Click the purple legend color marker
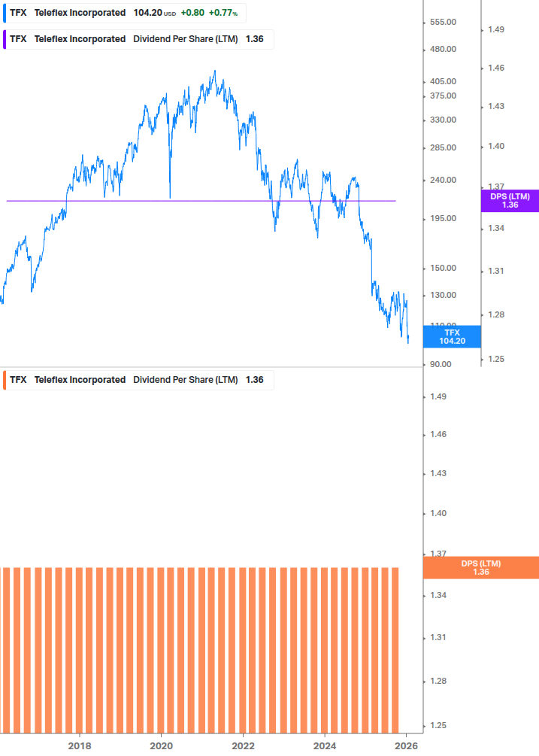 (x=5, y=39)
